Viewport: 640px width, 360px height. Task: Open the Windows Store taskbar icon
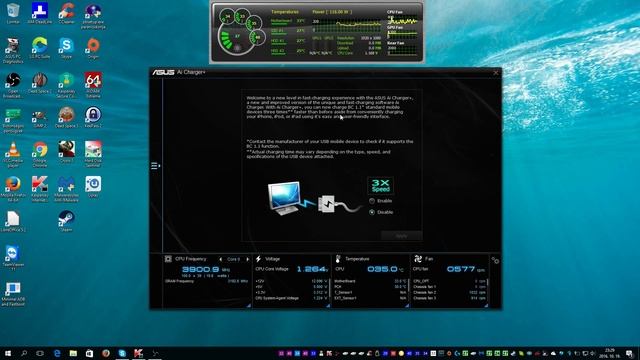pyautogui.click(x=89, y=353)
